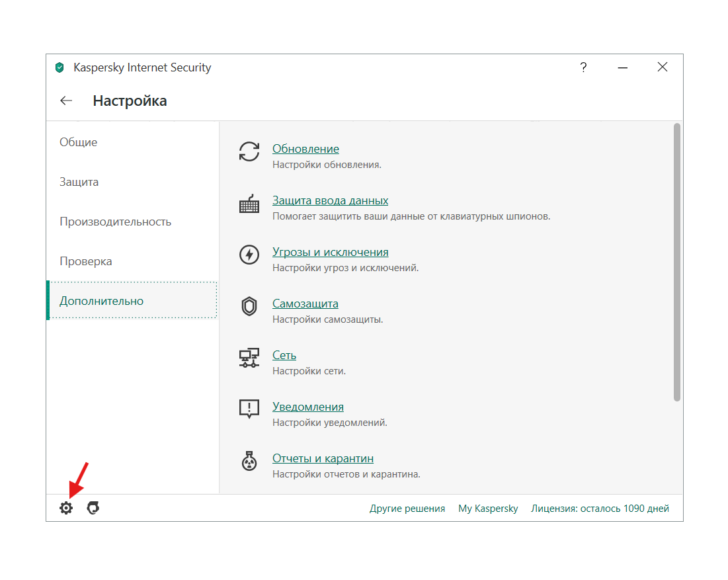Click the Лицензия: осталось 1090 дней link
The height and width of the screenshot is (580, 728).
[x=600, y=509]
